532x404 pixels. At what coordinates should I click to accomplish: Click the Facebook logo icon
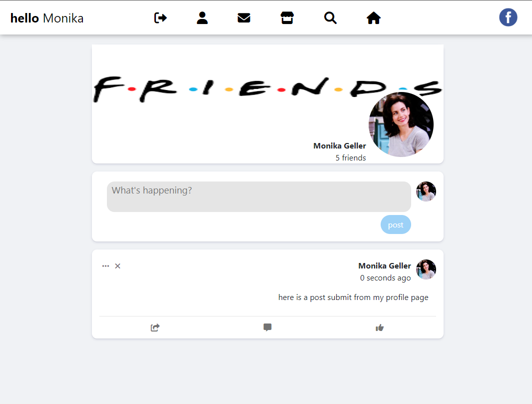click(x=508, y=17)
